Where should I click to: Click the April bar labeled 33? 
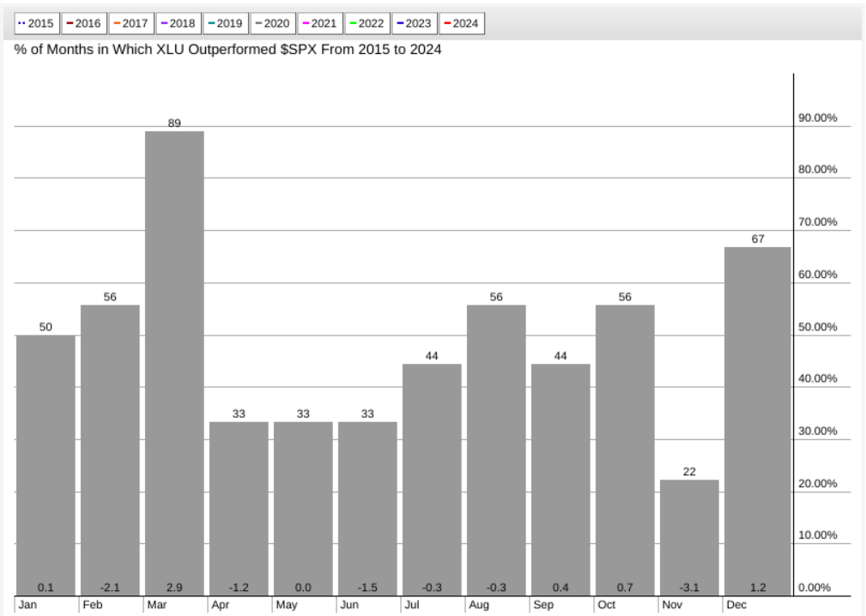click(x=239, y=509)
